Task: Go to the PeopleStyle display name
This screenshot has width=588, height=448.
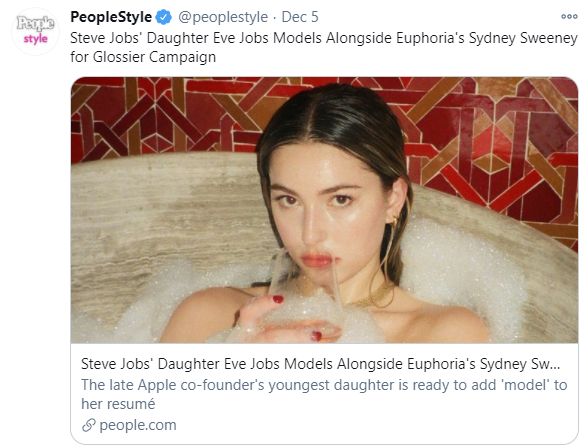Action: [111, 17]
